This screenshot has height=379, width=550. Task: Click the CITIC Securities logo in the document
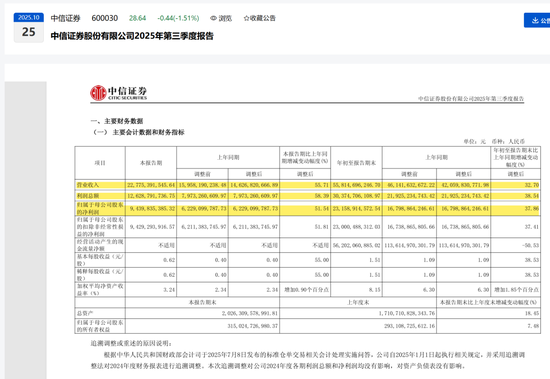118,93
